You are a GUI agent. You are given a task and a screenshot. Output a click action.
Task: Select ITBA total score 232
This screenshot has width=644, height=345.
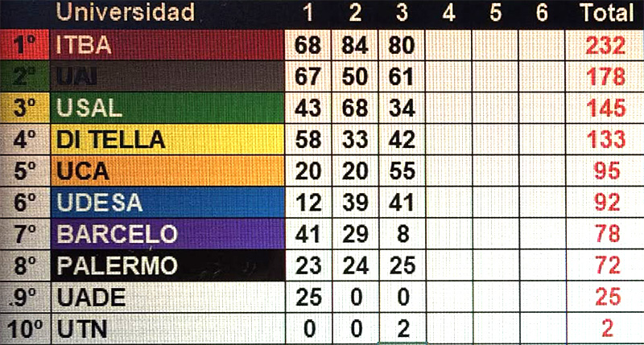coord(605,45)
